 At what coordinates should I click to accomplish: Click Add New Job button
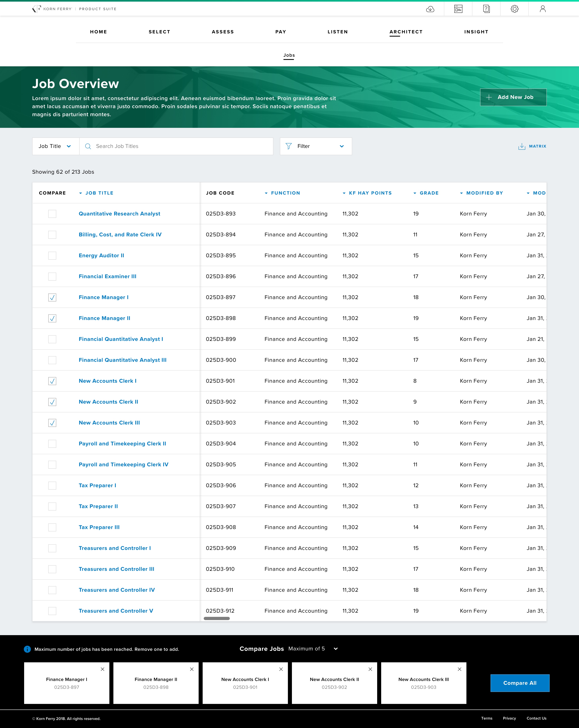click(x=513, y=97)
